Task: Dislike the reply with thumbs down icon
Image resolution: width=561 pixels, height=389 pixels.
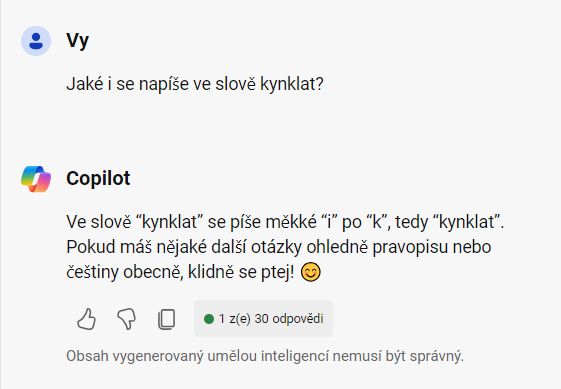Action: click(127, 319)
